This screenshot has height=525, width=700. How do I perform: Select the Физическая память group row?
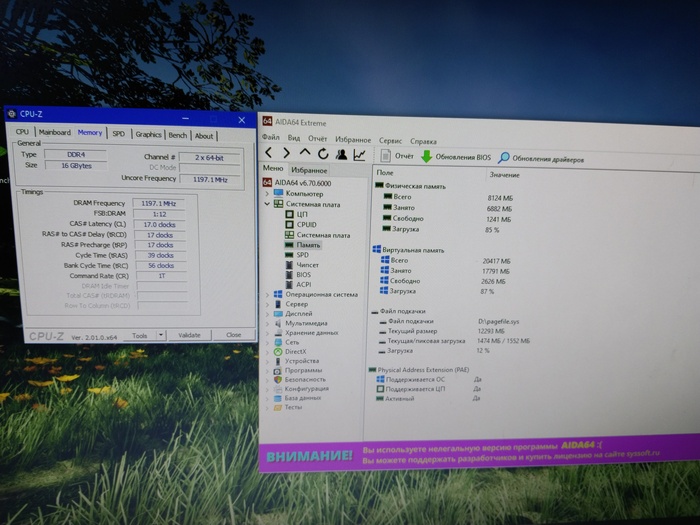coord(411,186)
